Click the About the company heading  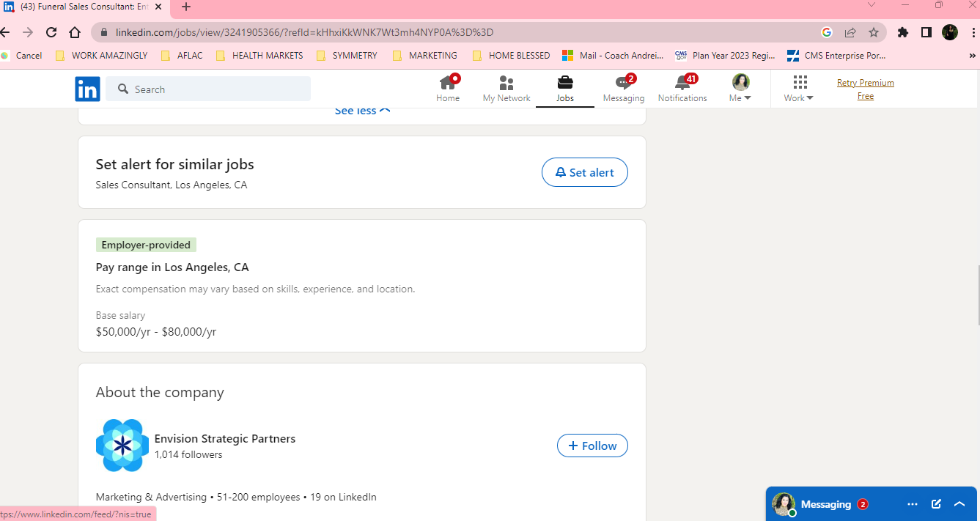(160, 392)
